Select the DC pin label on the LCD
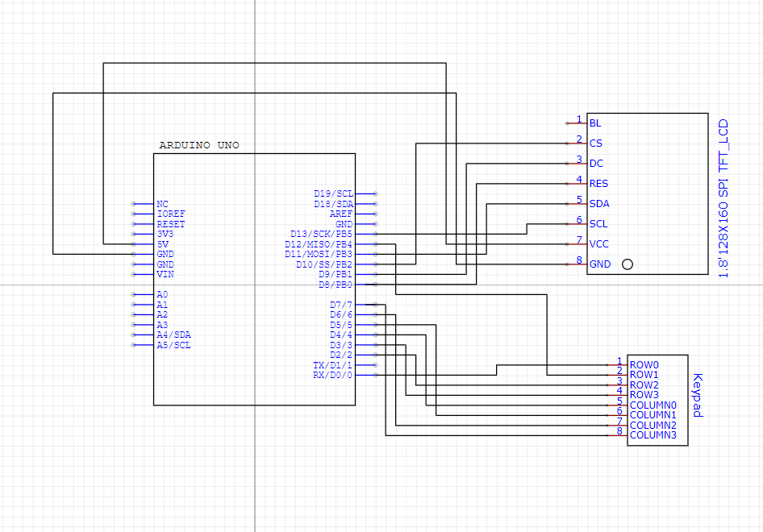 (596, 164)
